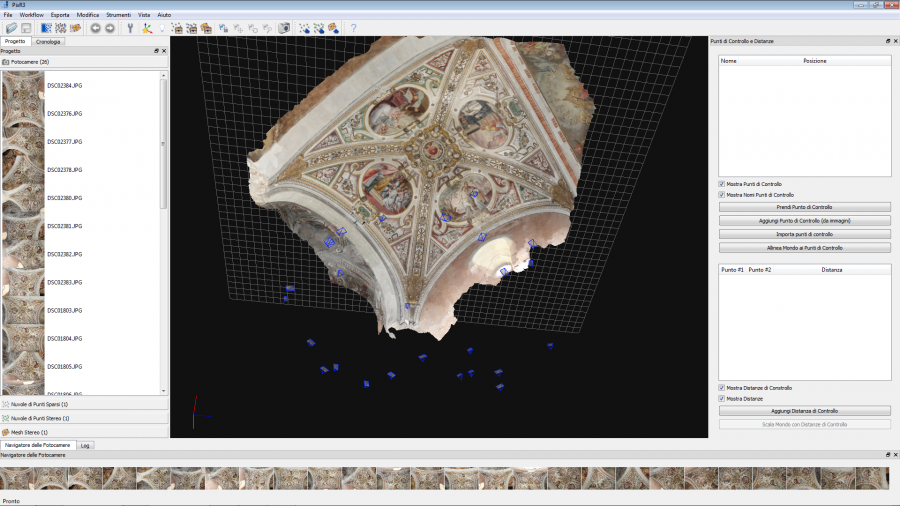Image resolution: width=900 pixels, height=506 pixels.
Task: Click Allinea Mondo ai Punti di Controllo
Action: [x=805, y=248]
